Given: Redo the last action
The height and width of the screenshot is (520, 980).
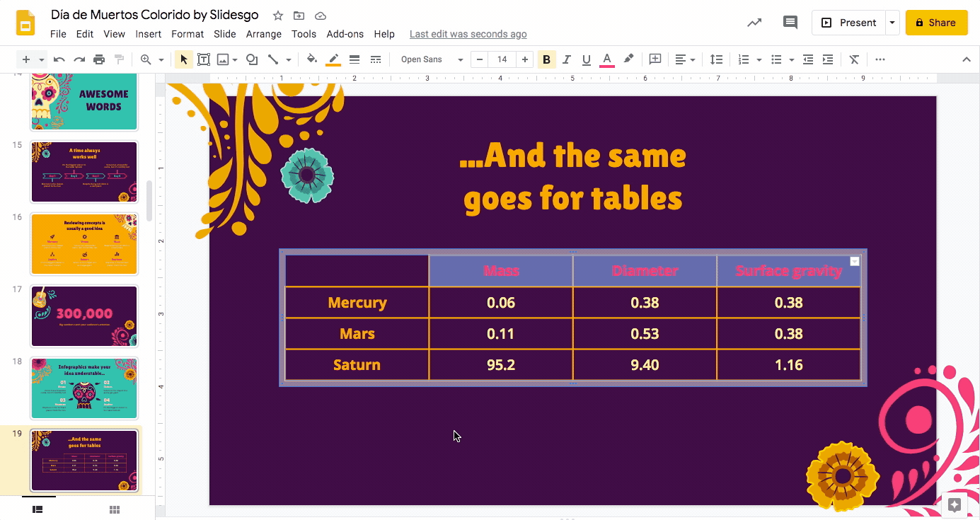Looking at the screenshot, I should 79,59.
